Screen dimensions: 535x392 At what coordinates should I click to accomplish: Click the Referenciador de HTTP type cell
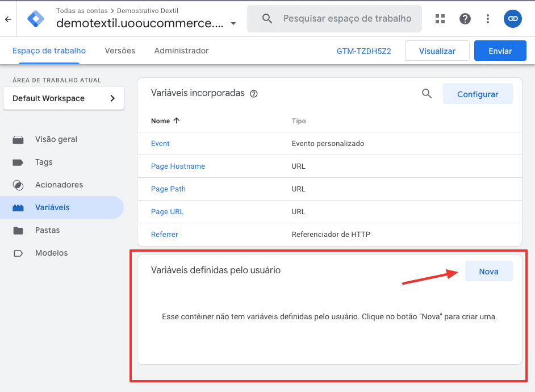point(331,235)
